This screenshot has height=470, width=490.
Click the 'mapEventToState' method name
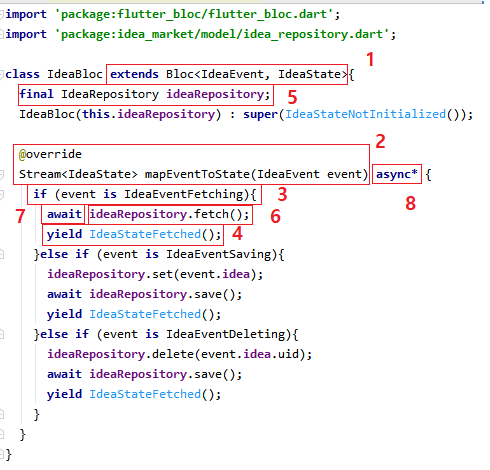197,174
